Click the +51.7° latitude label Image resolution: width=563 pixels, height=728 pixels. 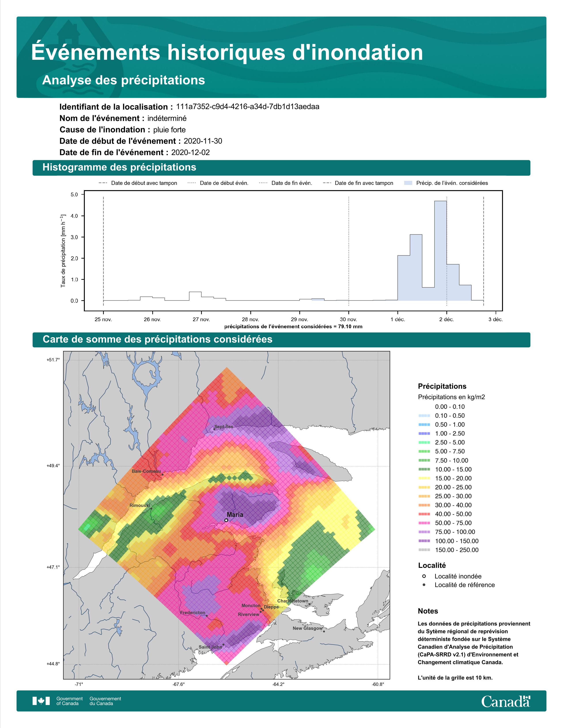[x=53, y=360]
